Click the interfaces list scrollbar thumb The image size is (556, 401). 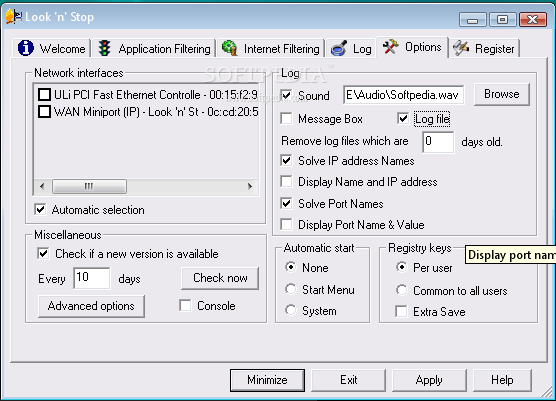click(x=89, y=186)
